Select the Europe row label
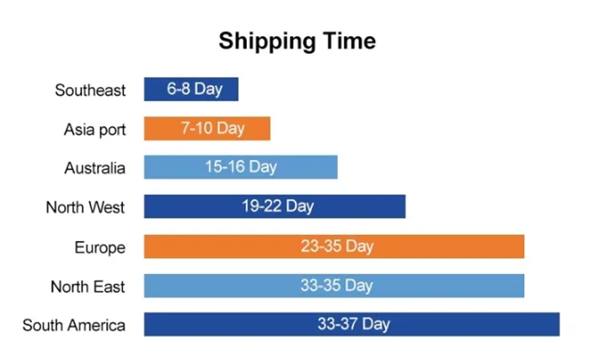This screenshot has width=590, height=364. tap(100, 247)
